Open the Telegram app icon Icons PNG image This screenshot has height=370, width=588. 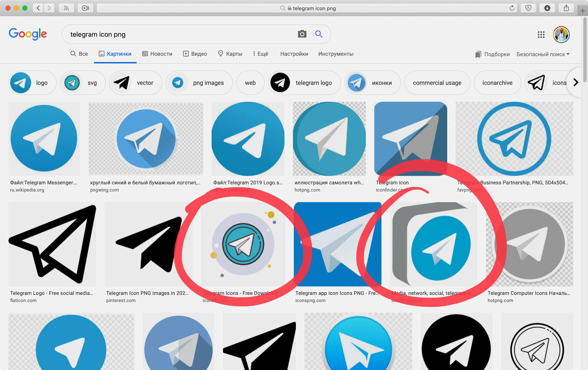pyautogui.click(x=337, y=244)
